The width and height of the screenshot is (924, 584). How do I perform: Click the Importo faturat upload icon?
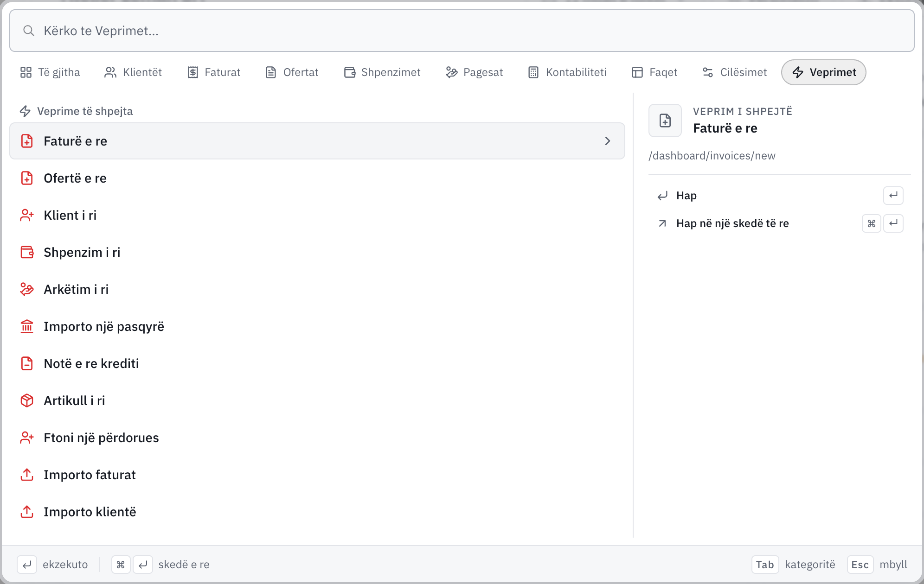[27, 475]
